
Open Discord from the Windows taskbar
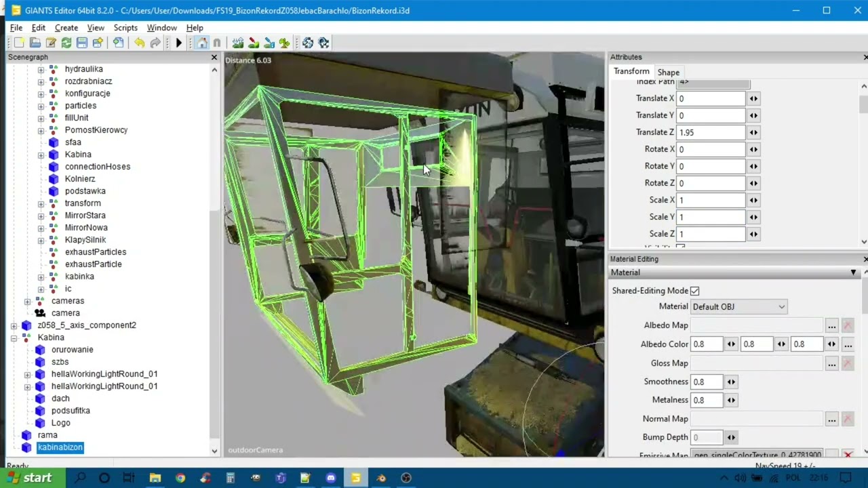click(331, 478)
